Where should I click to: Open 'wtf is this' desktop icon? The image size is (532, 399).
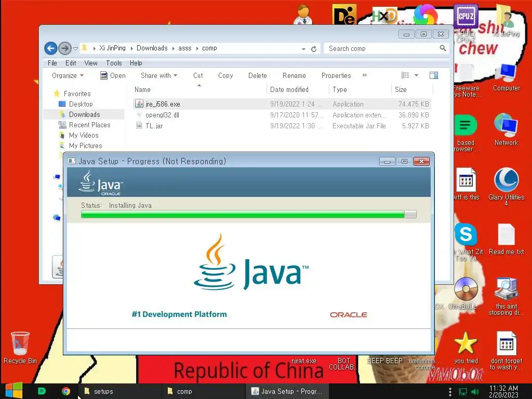point(466,184)
